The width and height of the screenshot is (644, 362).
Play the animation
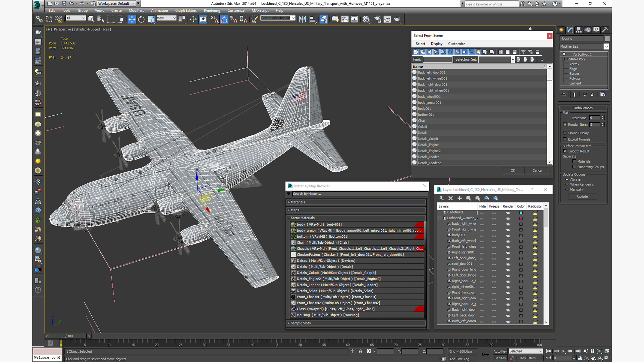563,351
